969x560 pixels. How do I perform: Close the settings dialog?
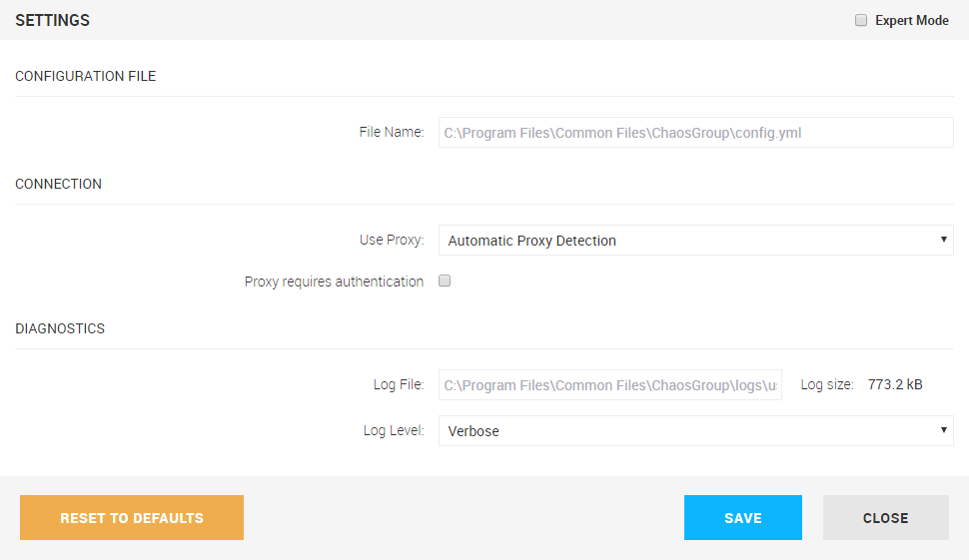885,518
